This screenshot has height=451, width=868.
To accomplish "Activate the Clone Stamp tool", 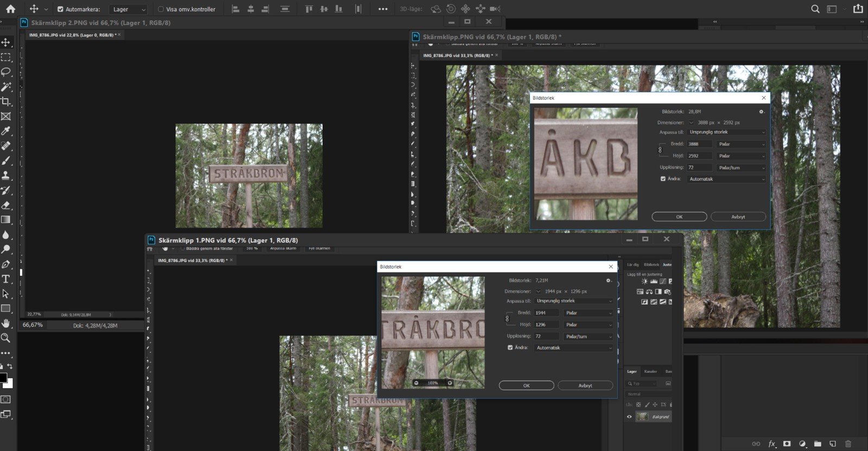I will click(6, 175).
